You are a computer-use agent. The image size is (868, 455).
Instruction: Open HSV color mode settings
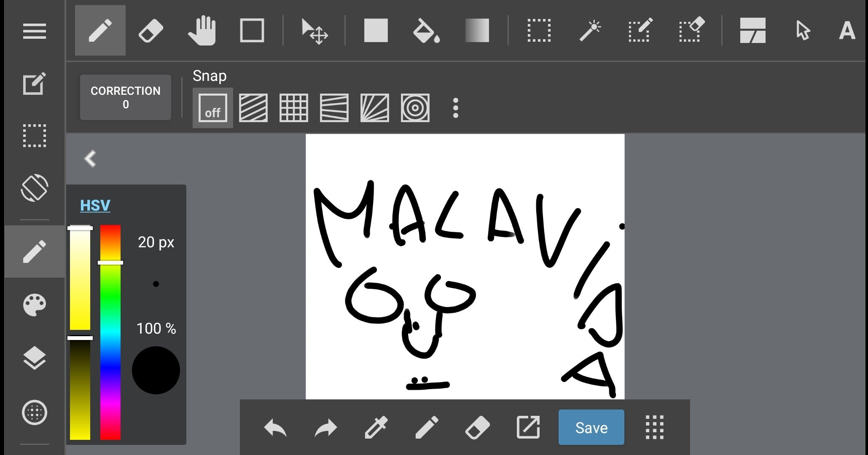click(x=95, y=205)
